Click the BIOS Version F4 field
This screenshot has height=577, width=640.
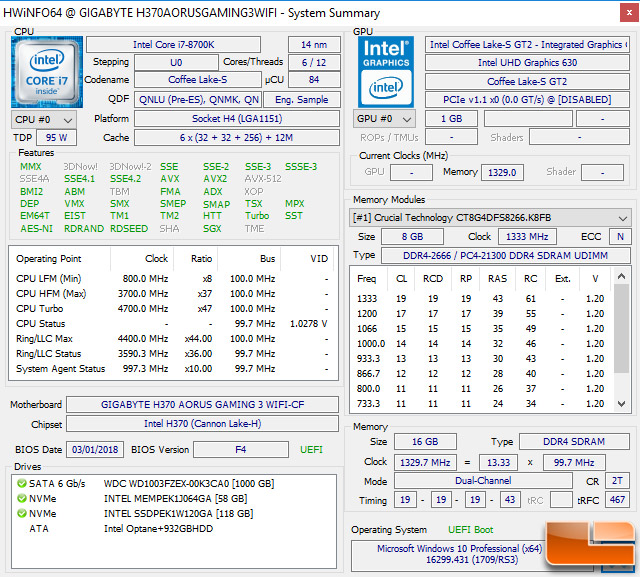click(241, 450)
